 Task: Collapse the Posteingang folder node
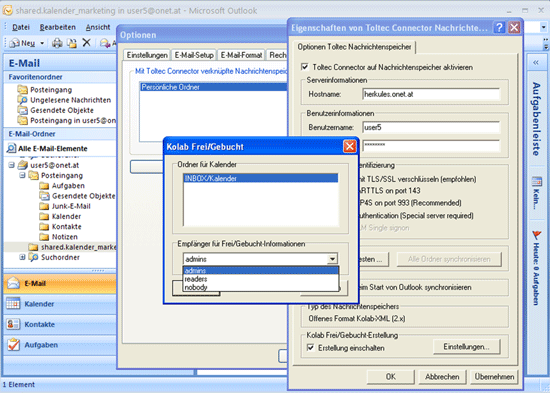pos(22,175)
